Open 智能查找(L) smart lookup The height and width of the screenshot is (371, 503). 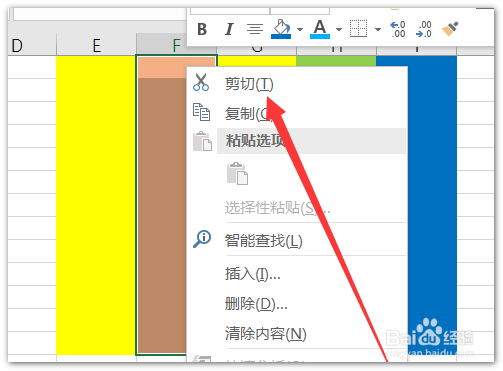[263, 241]
